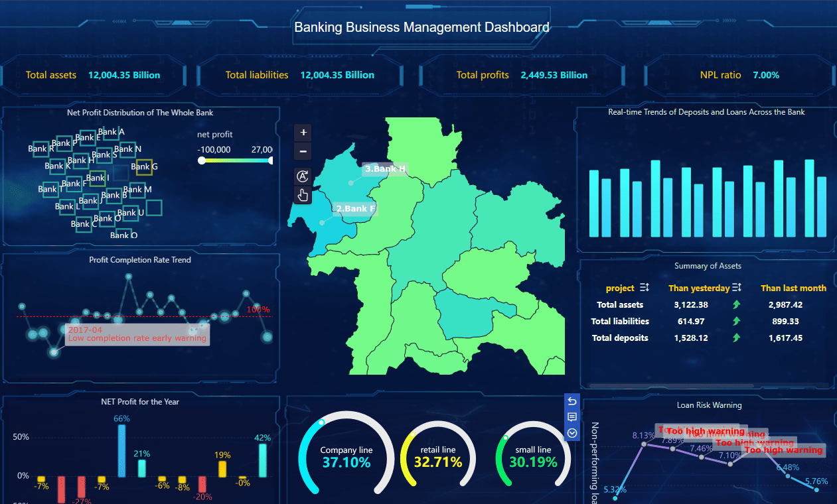837x504 pixels.
Task: Click the right handle of net profit slider
Action: [x=270, y=160]
